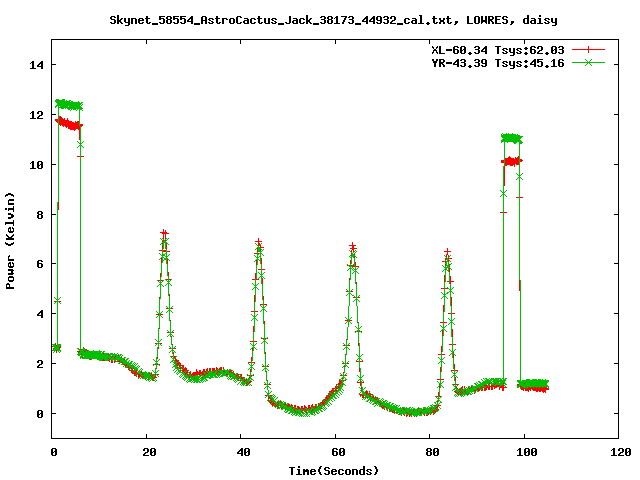Click the green calibration plateau near 97 seconds
The image size is (640, 480).
512,138
